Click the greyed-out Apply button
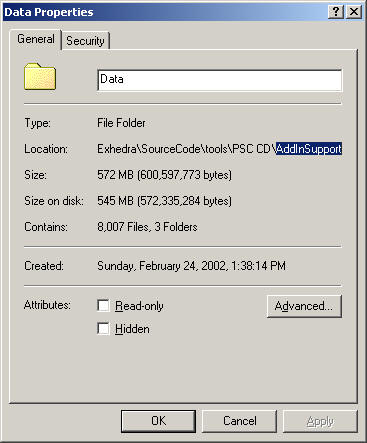Screen dimensions: 367x443 coord(320,421)
